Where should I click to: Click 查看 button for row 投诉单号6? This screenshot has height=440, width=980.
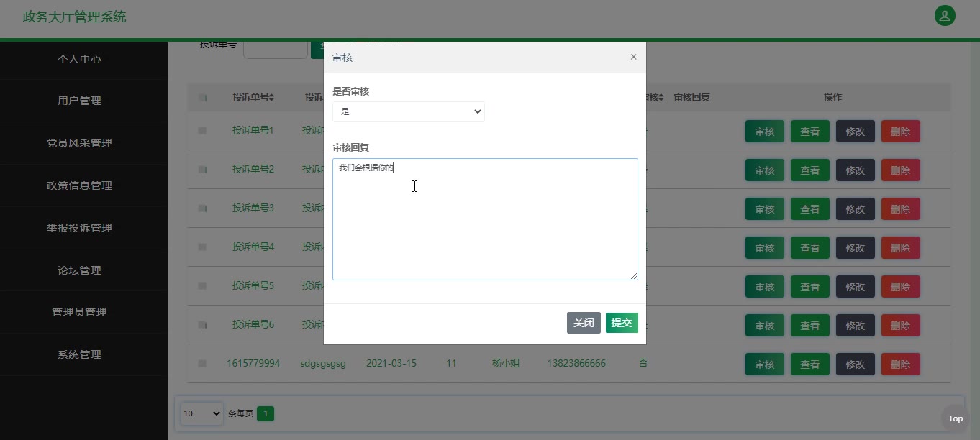[810, 326]
